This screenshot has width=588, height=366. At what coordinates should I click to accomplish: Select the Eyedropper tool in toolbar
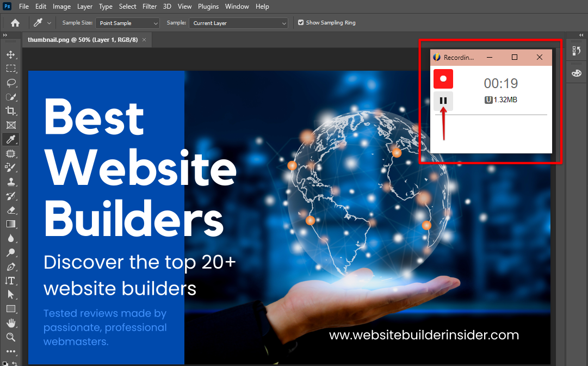(x=11, y=140)
